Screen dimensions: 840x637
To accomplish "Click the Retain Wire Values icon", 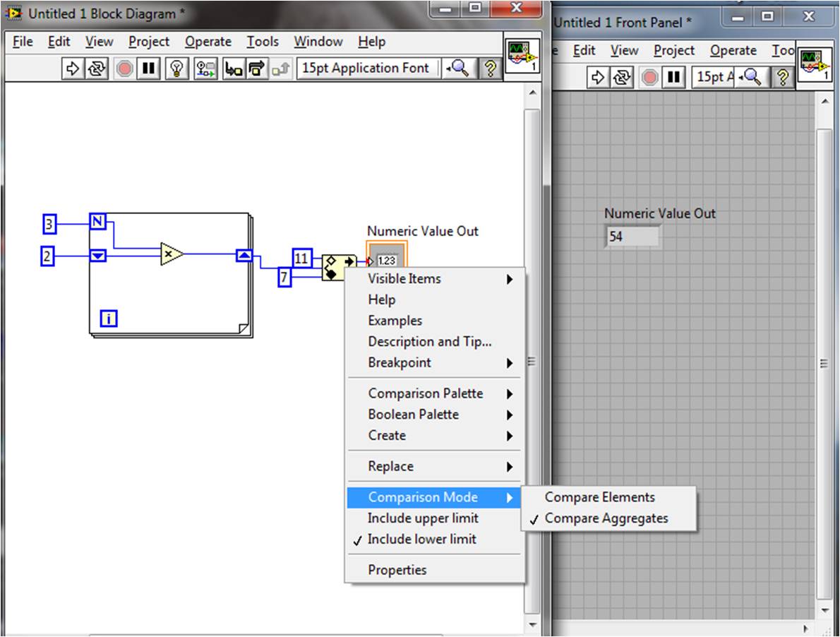I will 205,69.
